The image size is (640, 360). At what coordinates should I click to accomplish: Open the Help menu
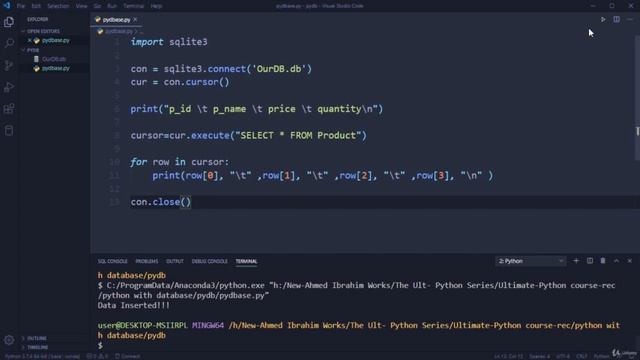tap(156, 6)
